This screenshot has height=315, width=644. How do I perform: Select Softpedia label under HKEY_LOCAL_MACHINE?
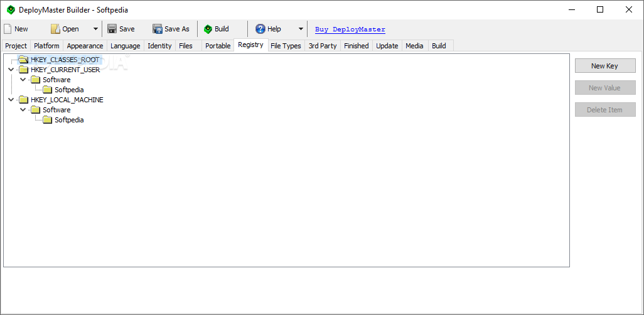[70, 120]
